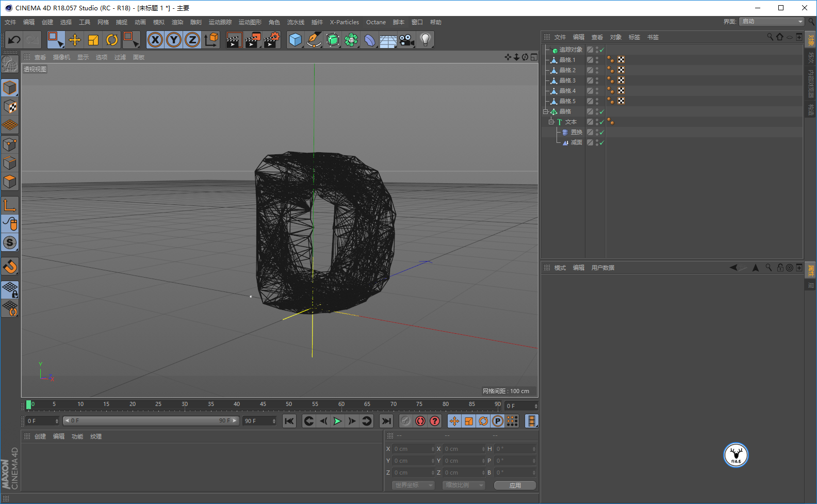Open the 界面 layout dropdown showing 启动
This screenshot has width=817, height=504.
coord(772,22)
